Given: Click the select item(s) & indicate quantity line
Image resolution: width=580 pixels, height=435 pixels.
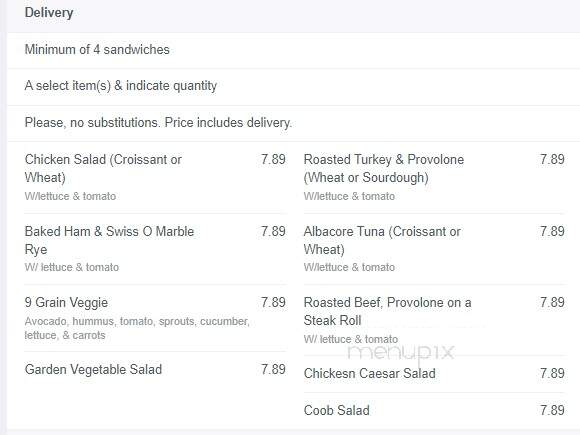Looking at the screenshot, I should coord(121,86).
